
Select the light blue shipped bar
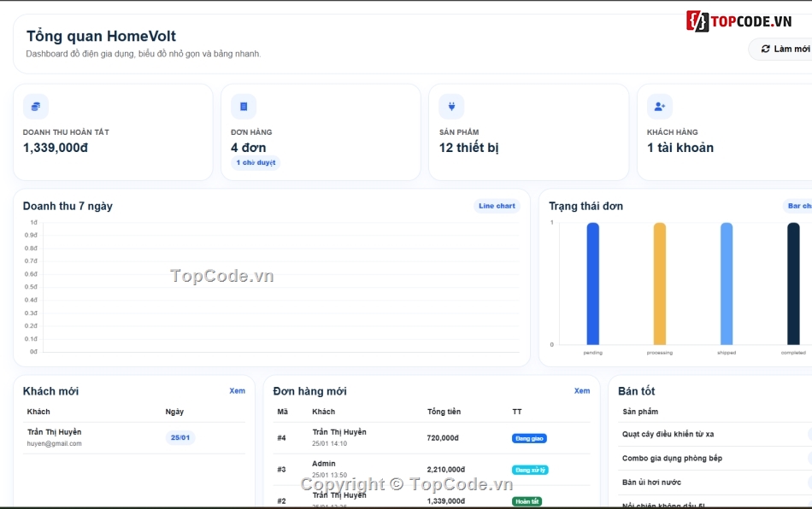click(x=727, y=284)
